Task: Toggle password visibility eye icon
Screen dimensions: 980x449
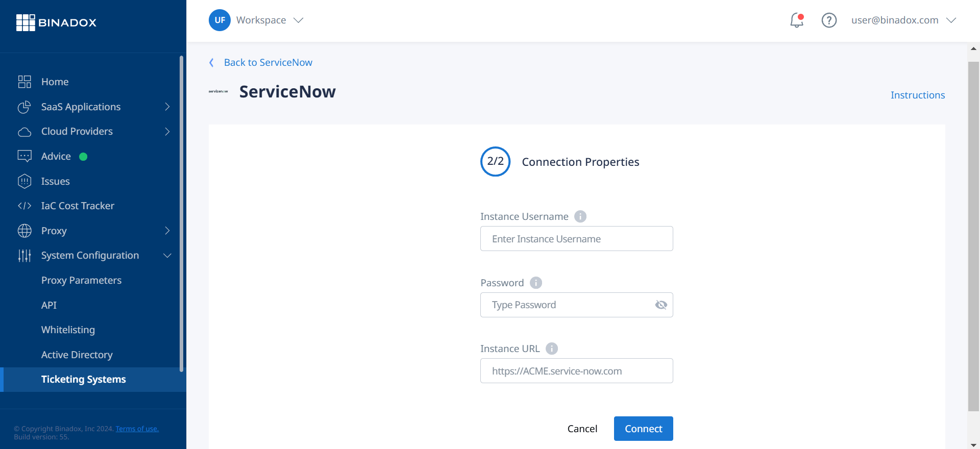Action: pyautogui.click(x=661, y=305)
